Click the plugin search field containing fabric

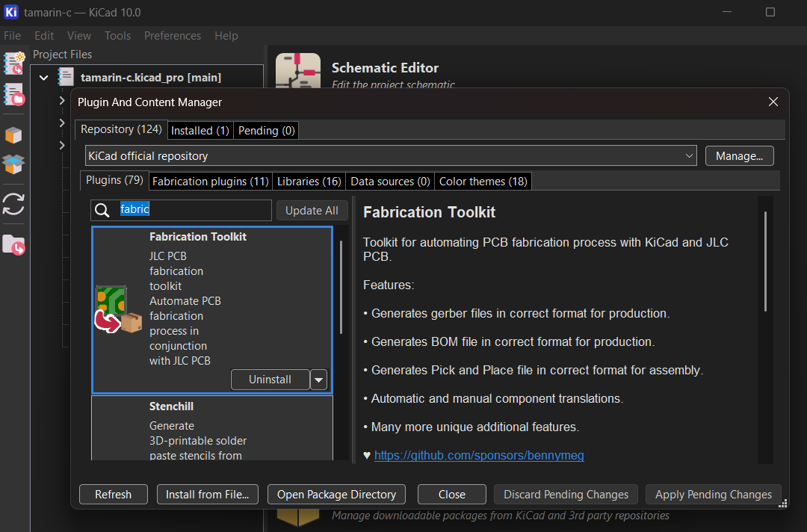pyautogui.click(x=181, y=210)
